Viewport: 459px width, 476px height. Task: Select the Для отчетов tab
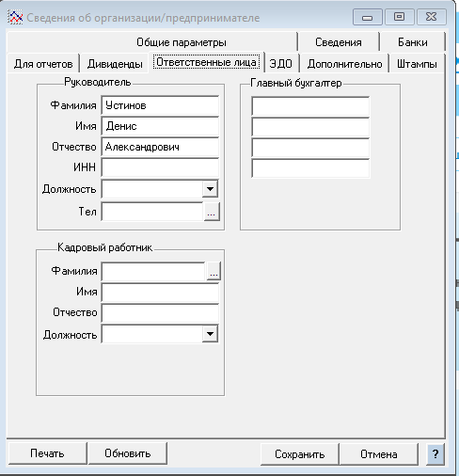(x=43, y=64)
